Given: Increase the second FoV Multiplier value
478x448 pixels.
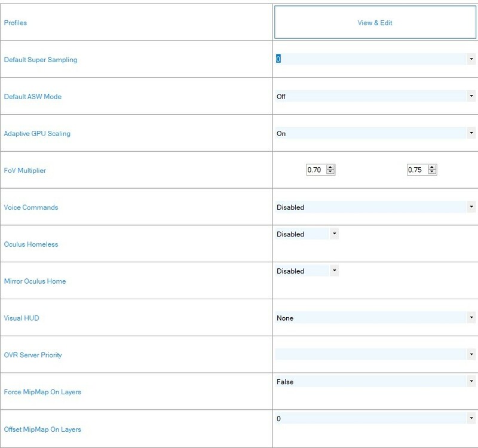Looking at the screenshot, I should (433, 167).
